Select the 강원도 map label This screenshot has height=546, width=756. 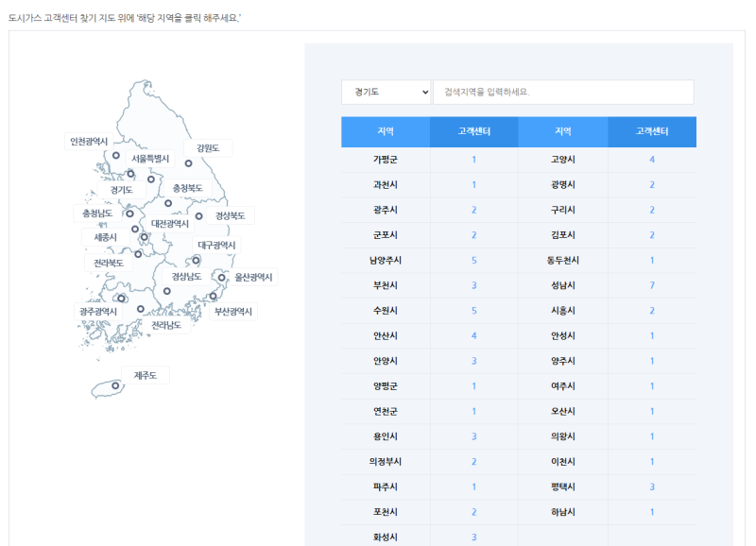point(208,148)
